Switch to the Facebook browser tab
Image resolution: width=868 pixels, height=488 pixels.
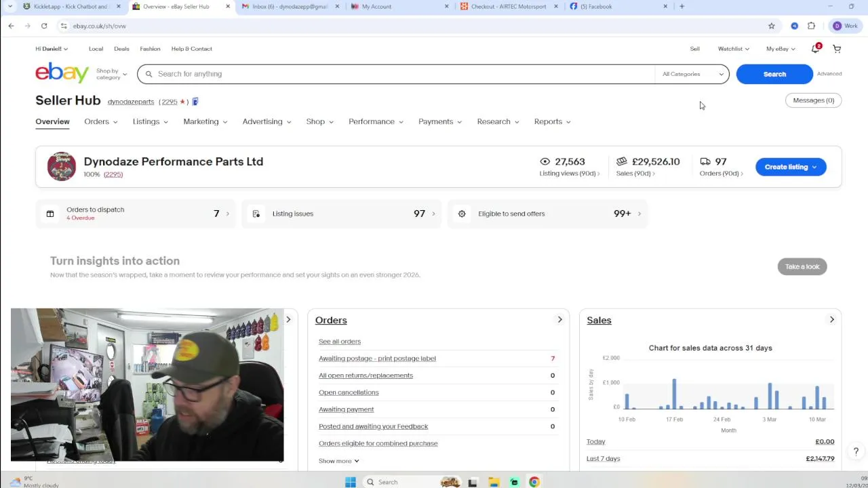617,6
